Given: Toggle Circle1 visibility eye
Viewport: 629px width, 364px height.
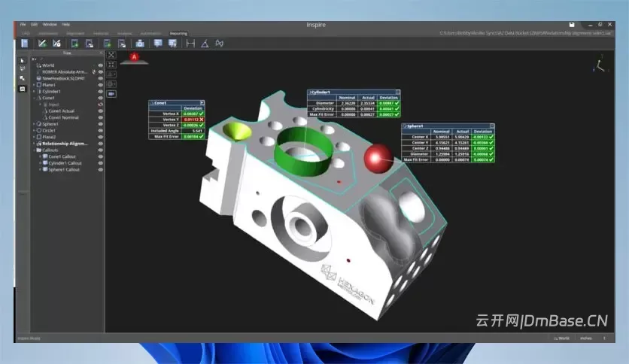Looking at the screenshot, I should pos(100,131).
